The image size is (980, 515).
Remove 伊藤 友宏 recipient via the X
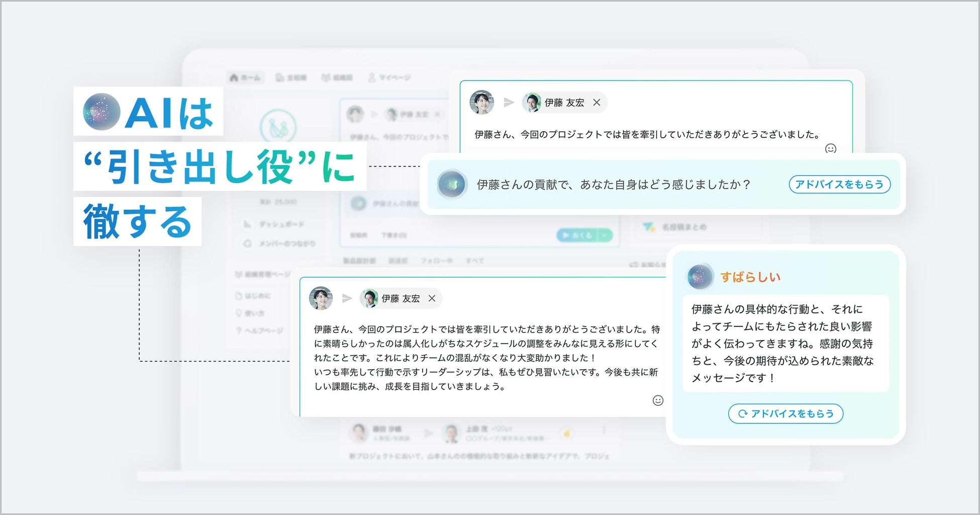[x=431, y=298]
